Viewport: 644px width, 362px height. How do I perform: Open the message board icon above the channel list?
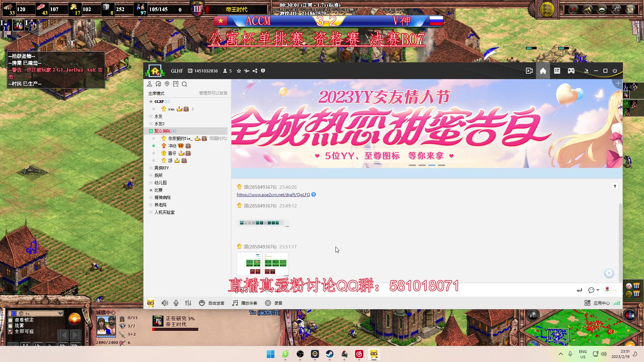point(176,84)
